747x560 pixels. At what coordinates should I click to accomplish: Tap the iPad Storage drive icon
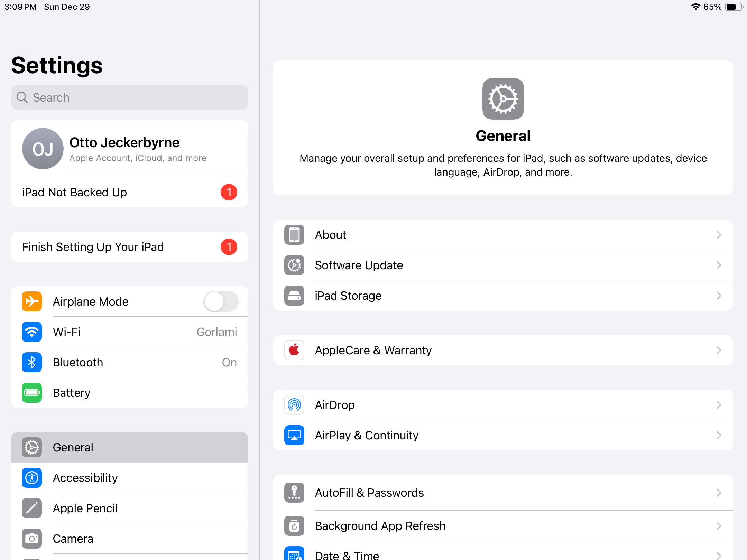pos(294,296)
